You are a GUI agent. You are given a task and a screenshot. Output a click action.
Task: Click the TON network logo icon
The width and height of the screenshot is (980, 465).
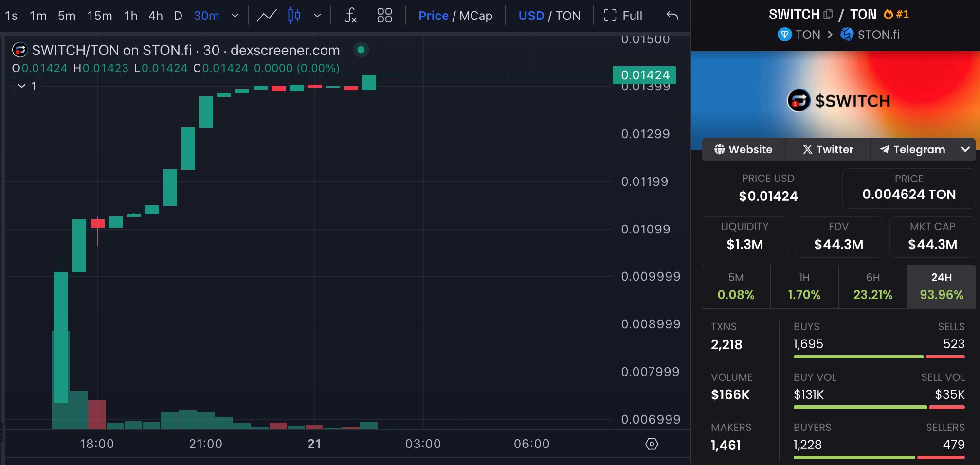[x=784, y=35]
